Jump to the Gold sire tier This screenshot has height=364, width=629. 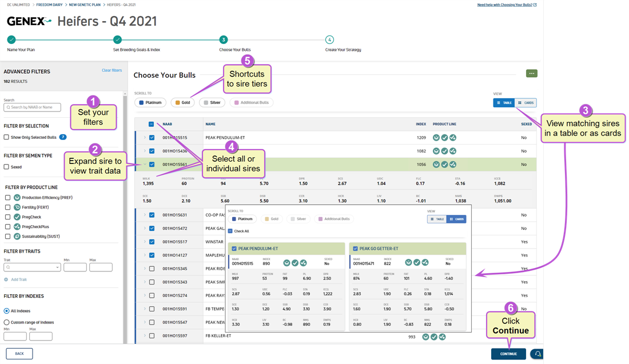(183, 103)
